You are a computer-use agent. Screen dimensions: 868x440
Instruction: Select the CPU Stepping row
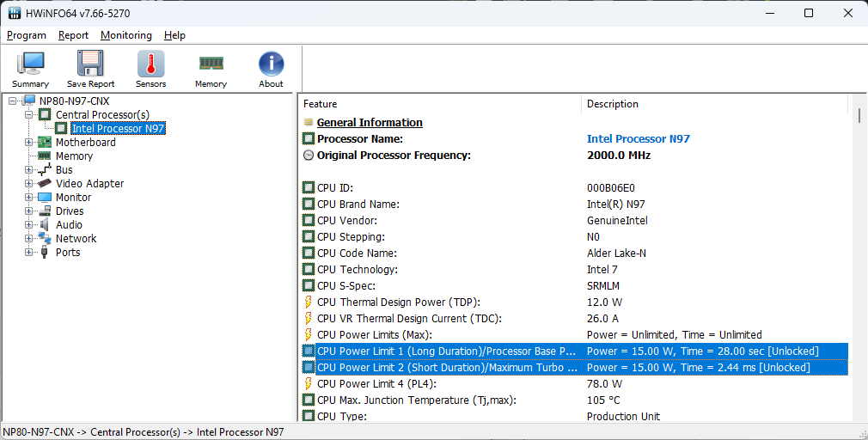(574, 237)
